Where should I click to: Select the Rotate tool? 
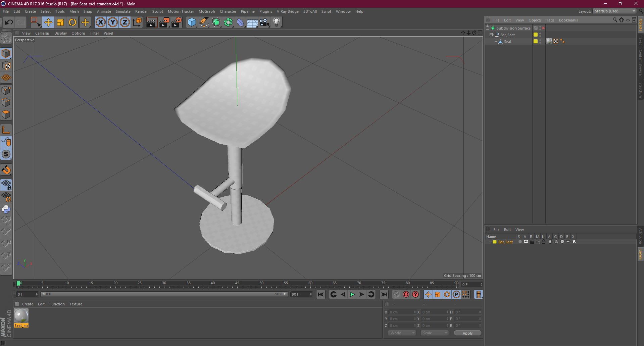click(72, 22)
